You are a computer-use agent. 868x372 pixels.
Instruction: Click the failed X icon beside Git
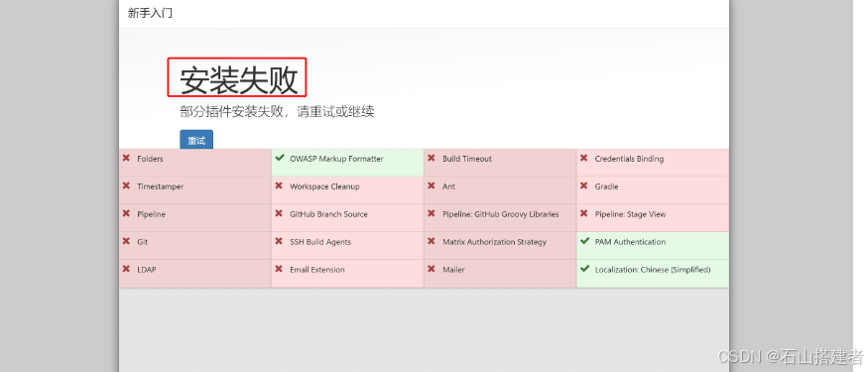tap(126, 241)
